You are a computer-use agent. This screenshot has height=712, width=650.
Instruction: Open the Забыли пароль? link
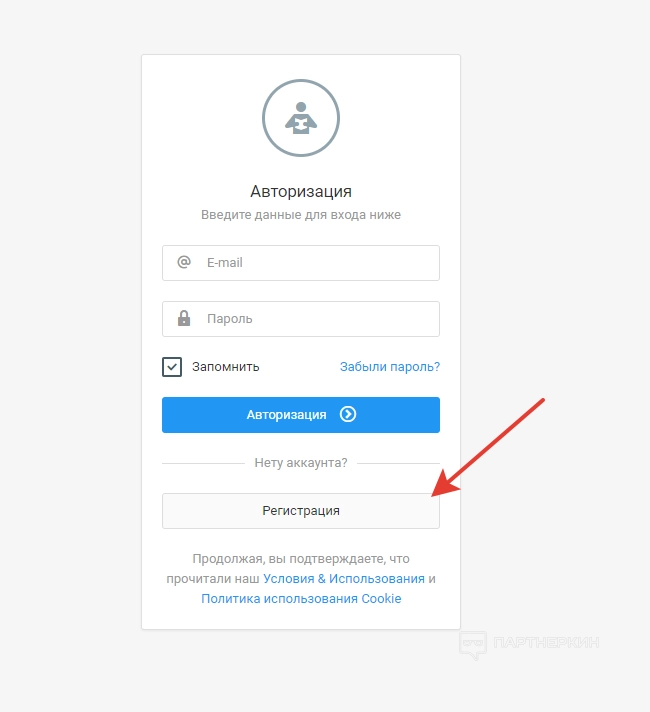pyautogui.click(x=390, y=367)
